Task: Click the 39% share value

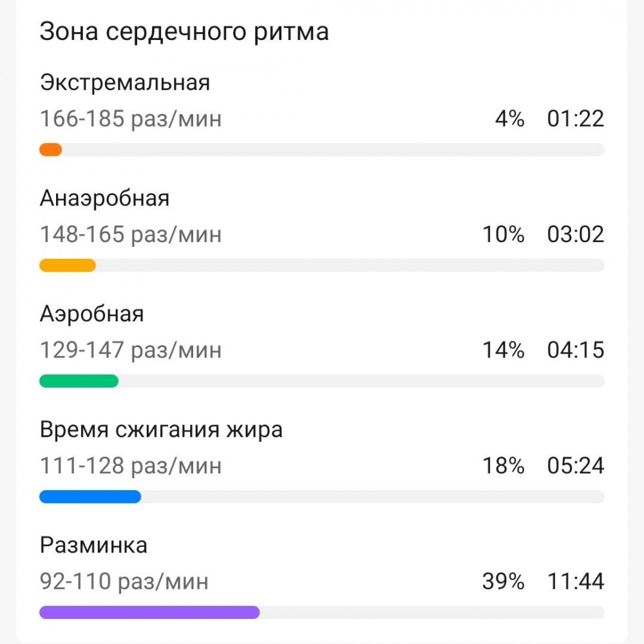Action: click(x=504, y=582)
